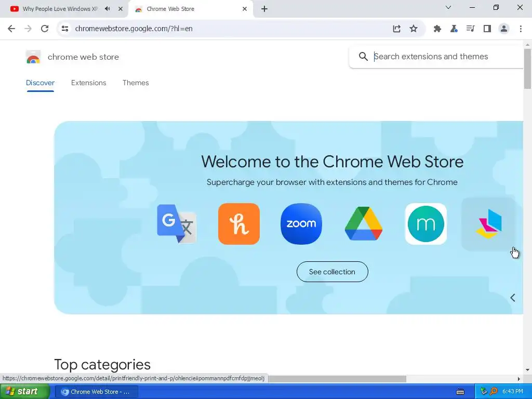Open the Chrome three-dot menu
The image size is (532, 399).
(x=521, y=29)
